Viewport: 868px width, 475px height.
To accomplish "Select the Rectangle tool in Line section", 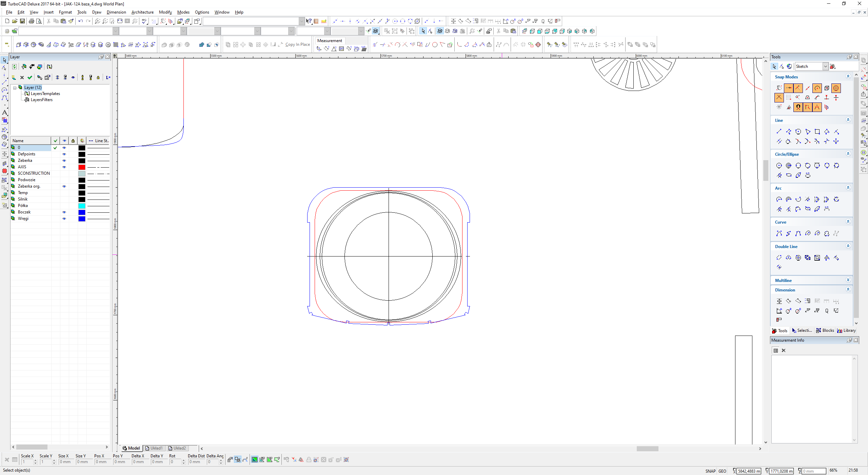I will (x=817, y=132).
